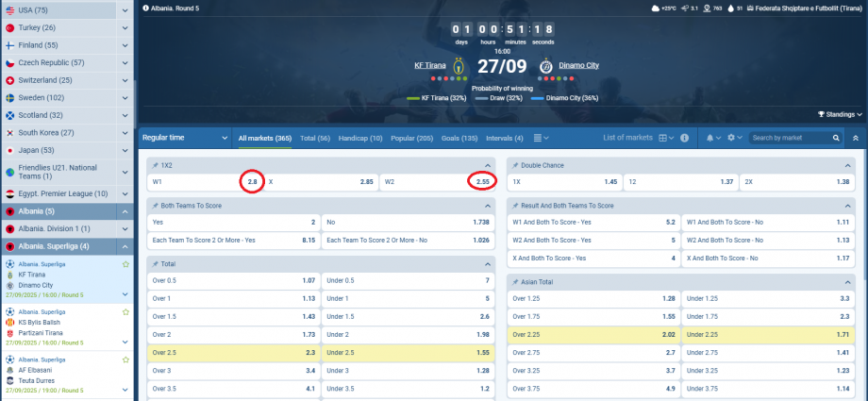
Task: Pin the Double Chance market
Action: coord(514,165)
